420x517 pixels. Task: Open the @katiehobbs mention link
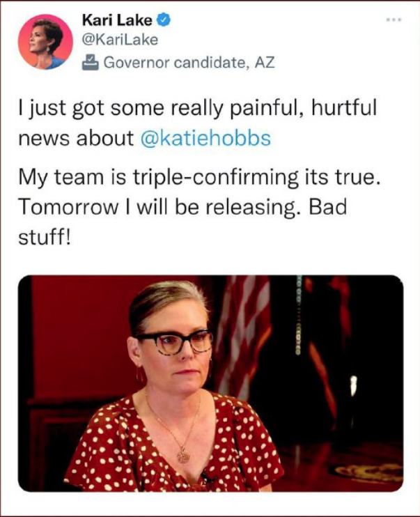point(205,139)
